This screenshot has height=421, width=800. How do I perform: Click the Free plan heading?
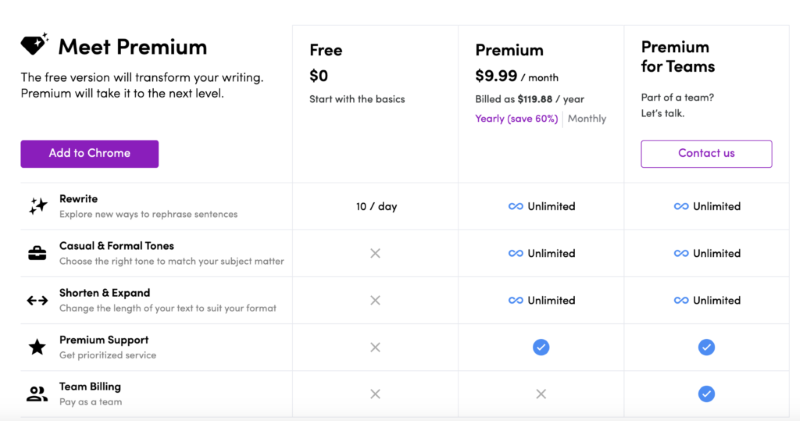[x=326, y=50]
